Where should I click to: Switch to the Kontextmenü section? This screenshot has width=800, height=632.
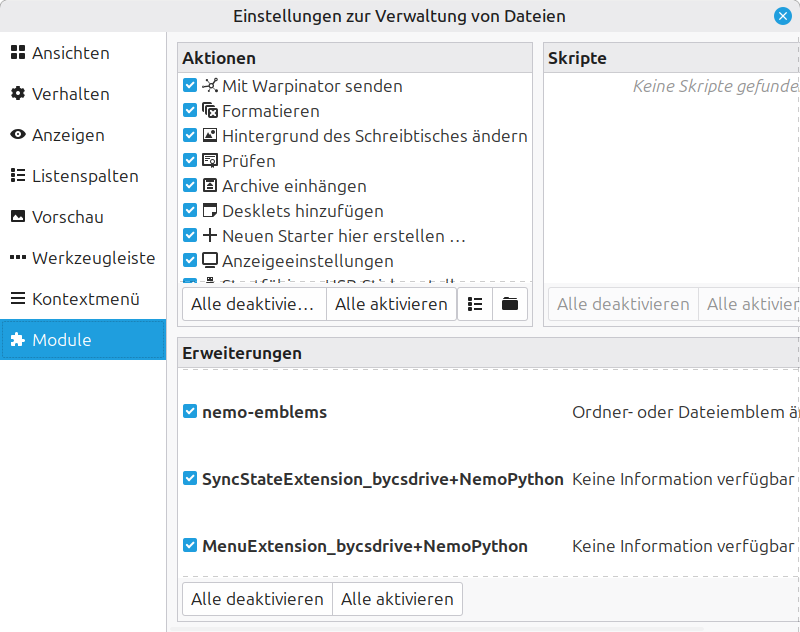[x=85, y=299]
